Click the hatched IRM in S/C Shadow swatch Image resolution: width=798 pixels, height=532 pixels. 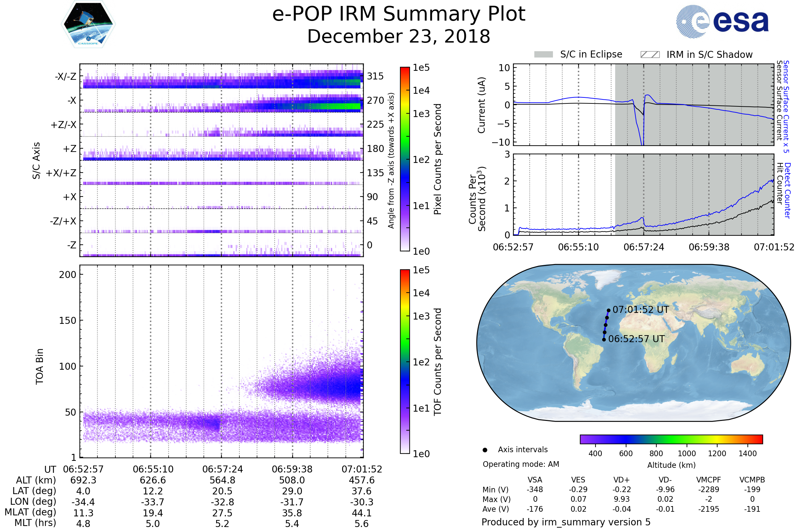(x=650, y=55)
